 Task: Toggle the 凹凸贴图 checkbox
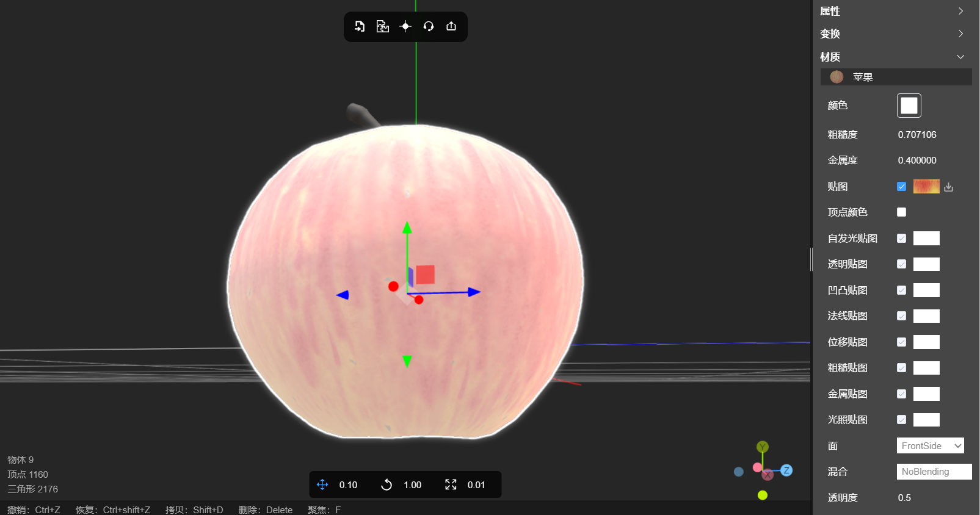901,290
